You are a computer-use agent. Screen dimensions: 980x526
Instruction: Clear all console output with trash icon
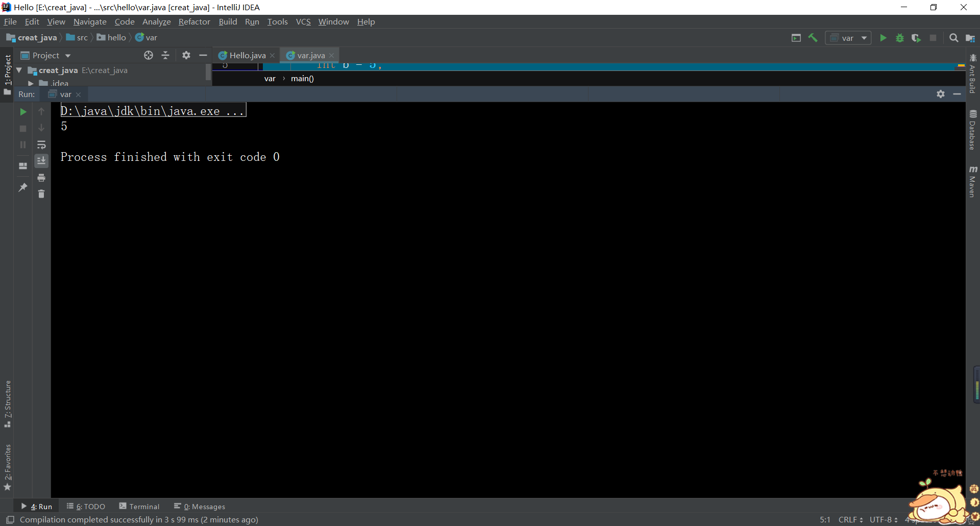coord(41,194)
